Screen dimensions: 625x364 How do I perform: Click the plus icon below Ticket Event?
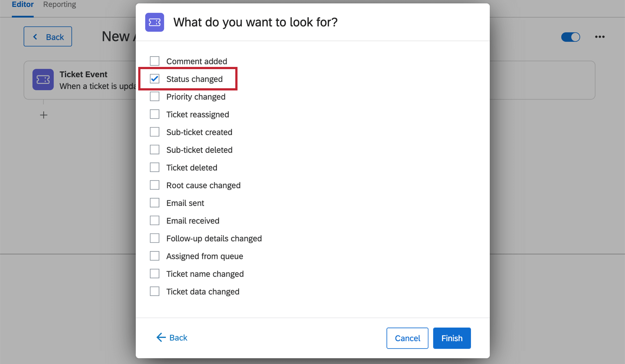[x=43, y=115]
